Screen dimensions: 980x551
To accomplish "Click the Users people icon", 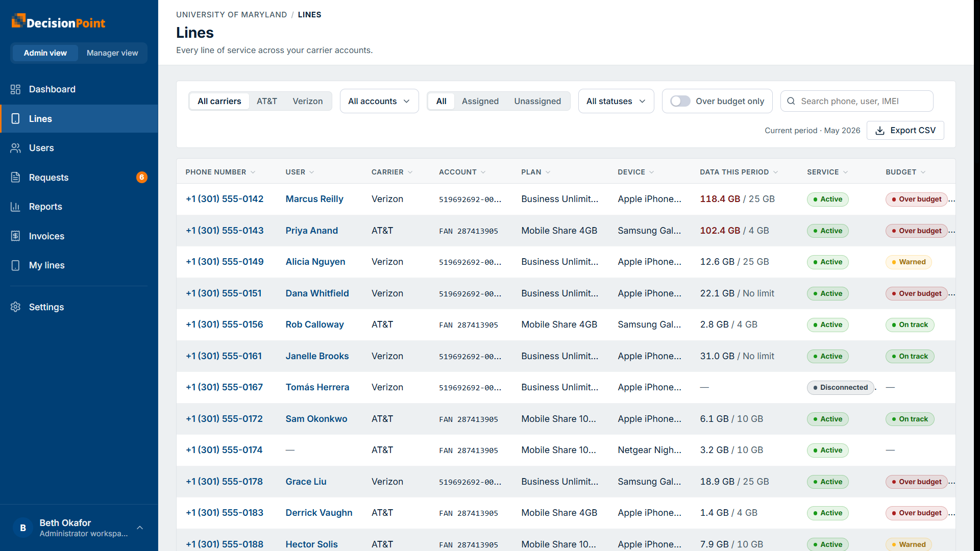I will point(15,148).
